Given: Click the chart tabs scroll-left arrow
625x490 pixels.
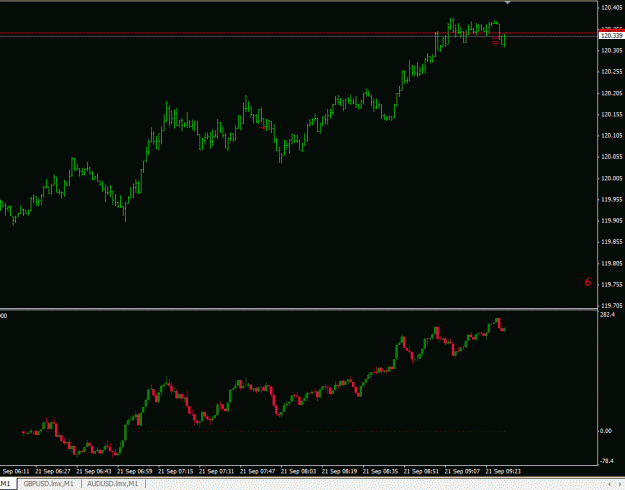Looking at the screenshot, I should 609,484.
